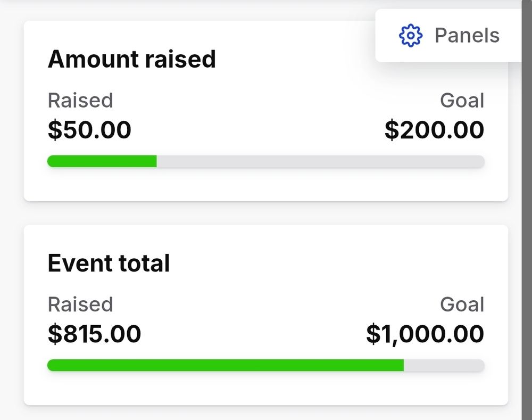The width and height of the screenshot is (532, 420).
Task: Click empty space below Event total progress bar
Action: tap(265, 388)
